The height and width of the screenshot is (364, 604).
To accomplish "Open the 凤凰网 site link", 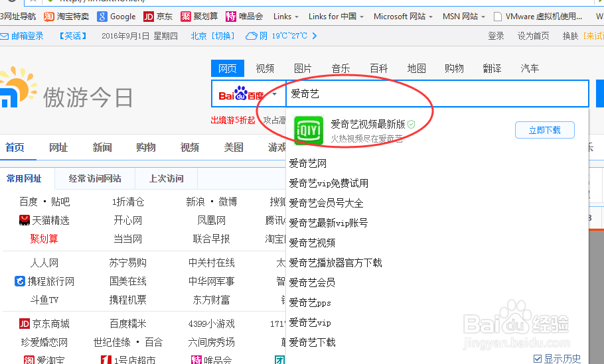I will [x=212, y=220].
